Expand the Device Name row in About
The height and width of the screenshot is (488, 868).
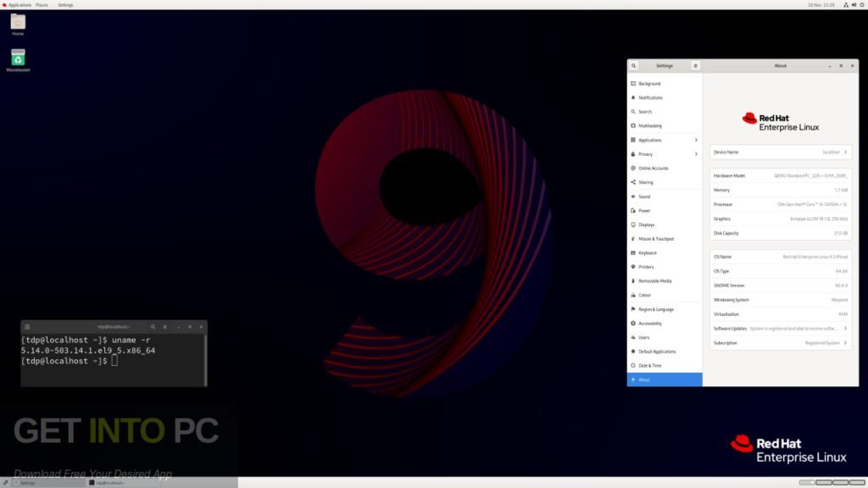780,152
